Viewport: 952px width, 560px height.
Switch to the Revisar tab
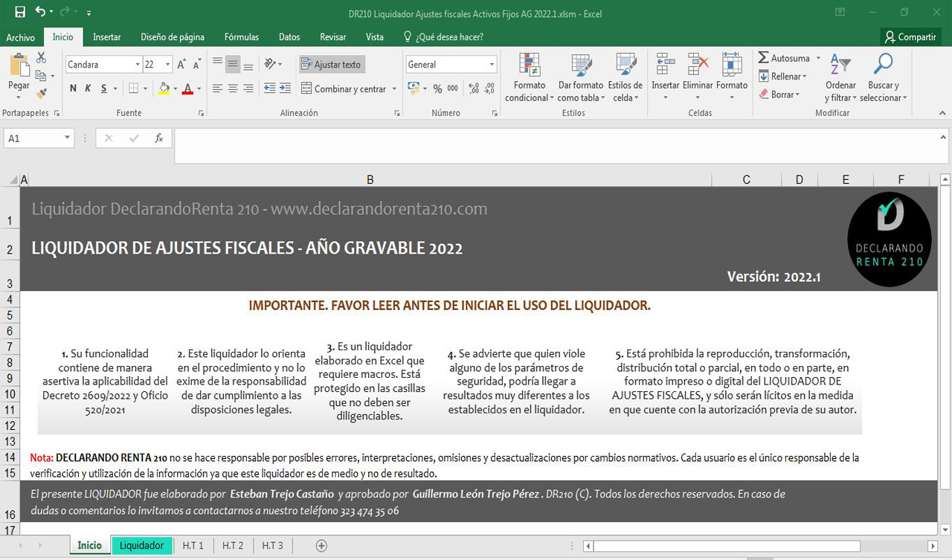click(x=332, y=37)
